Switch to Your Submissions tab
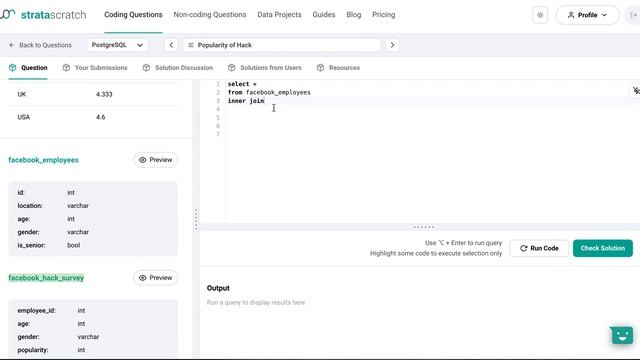This screenshot has height=360, width=640. click(95, 68)
